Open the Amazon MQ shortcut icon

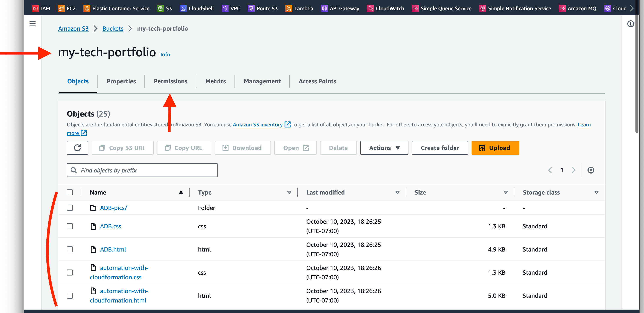(x=562, y=8)
